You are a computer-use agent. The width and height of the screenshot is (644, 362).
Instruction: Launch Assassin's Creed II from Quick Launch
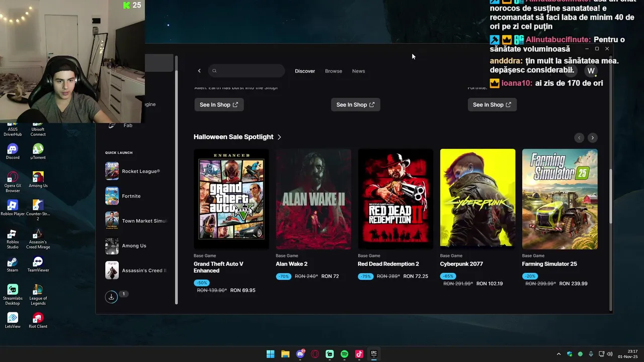coord(136,270)
